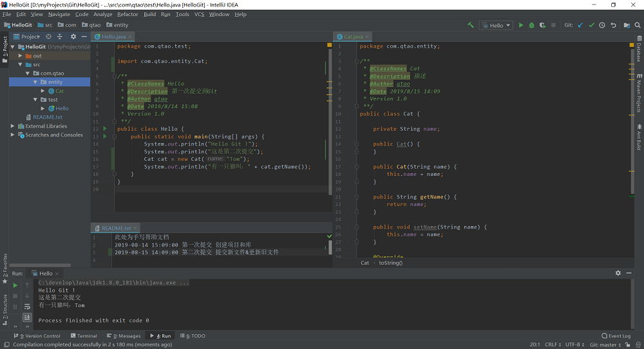Click run gutter arrow beside class Hello
This screenshot has height=349, width=644.
105,129
